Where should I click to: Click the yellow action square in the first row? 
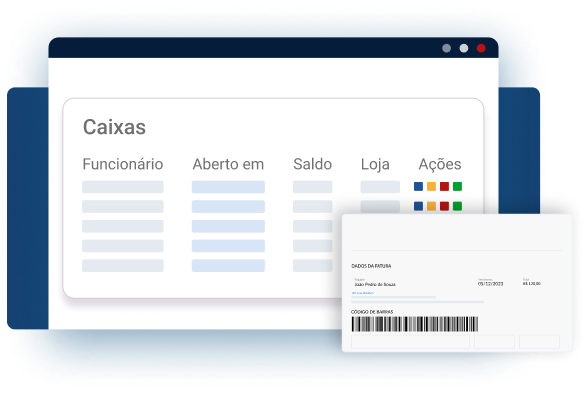click(431, 186)
